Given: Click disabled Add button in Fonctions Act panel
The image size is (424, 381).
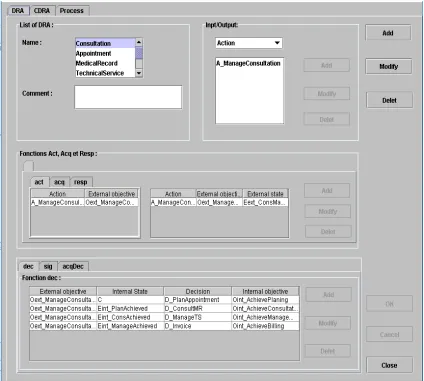Looking at the screenshot, I should (x=327, y=191).
